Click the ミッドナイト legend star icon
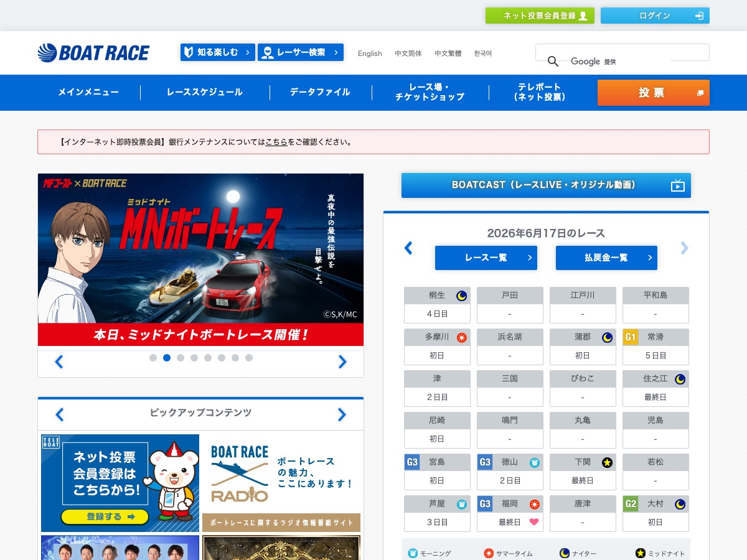The height and width of the screenshot is (560, 747). (641, 553)
